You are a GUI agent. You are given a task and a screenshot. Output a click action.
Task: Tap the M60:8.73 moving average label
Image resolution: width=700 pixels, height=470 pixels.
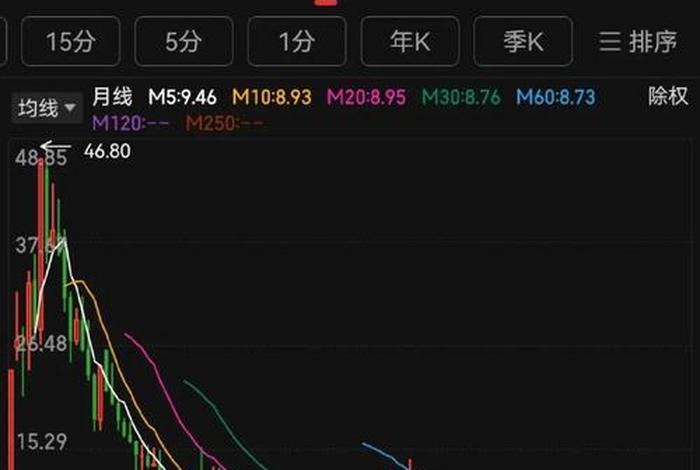[556, 97]
